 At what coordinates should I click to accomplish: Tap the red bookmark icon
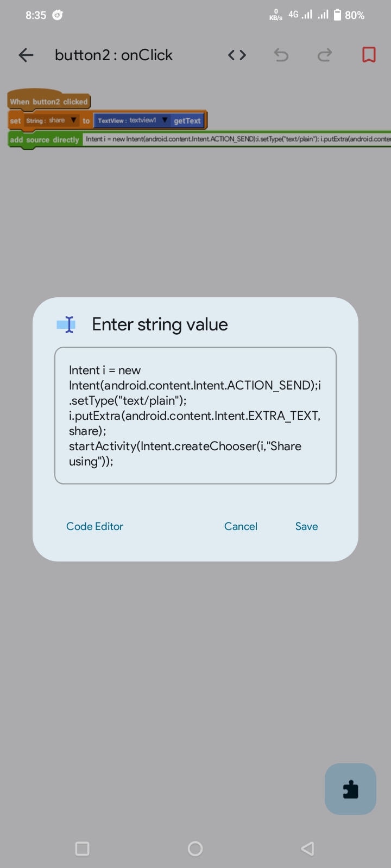(369, 55)
